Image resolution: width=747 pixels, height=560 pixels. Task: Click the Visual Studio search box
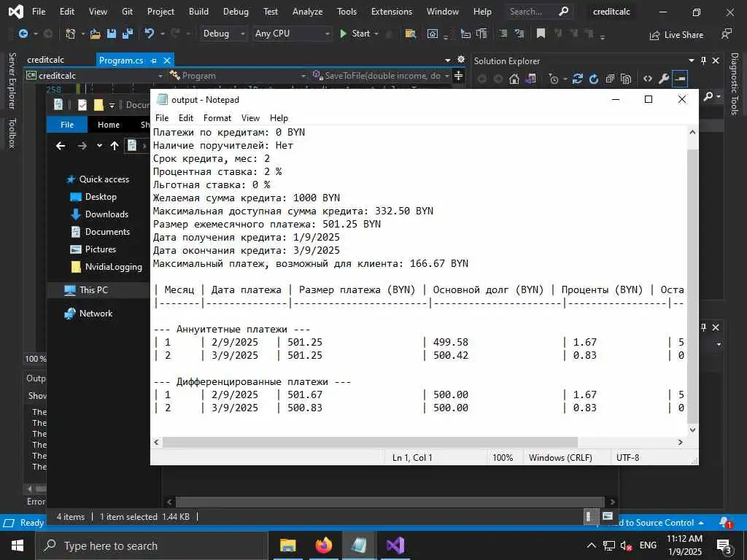pos(539,12)
